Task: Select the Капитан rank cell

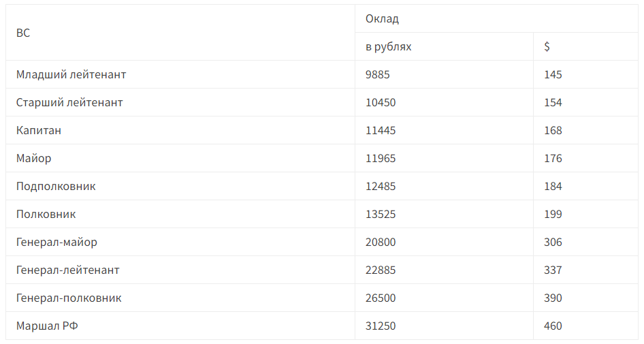Action: coord(39,131)
